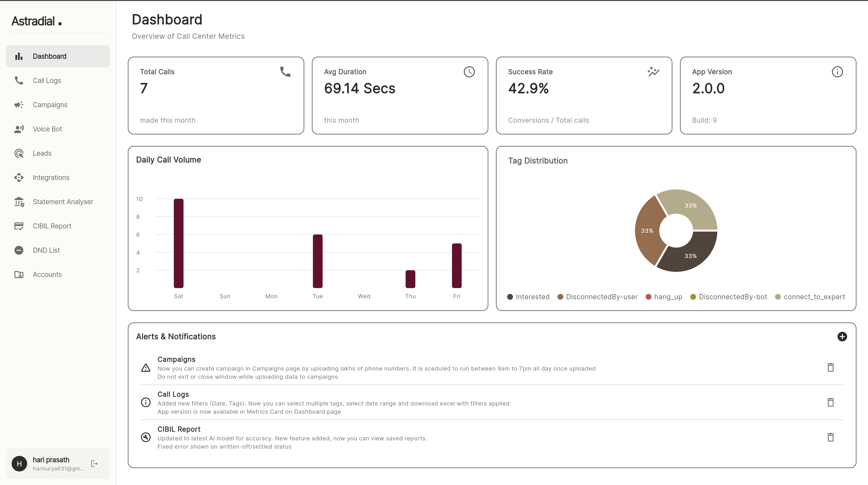Image resolution: width=868 pixels, height=485 pixels.
Task: Click the logout icon next to hari prasath
Action: pyautogui.click(x=94, y=463)
